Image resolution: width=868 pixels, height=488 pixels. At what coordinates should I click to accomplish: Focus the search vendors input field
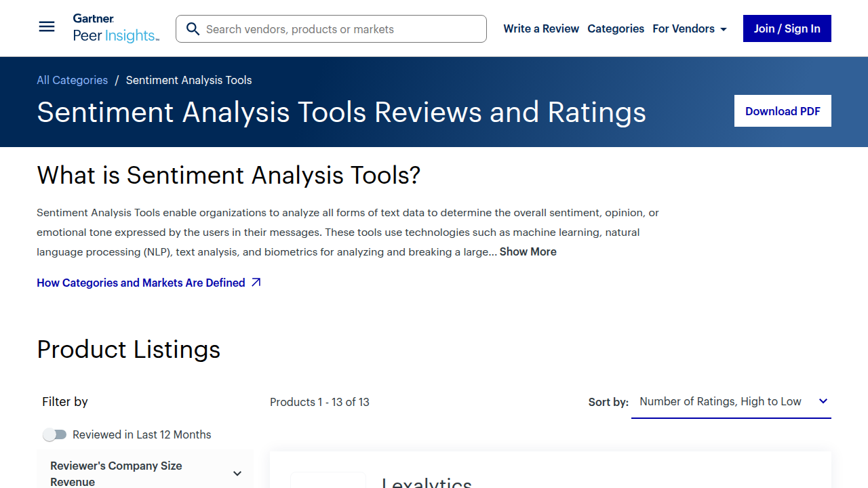click(331, 29)
